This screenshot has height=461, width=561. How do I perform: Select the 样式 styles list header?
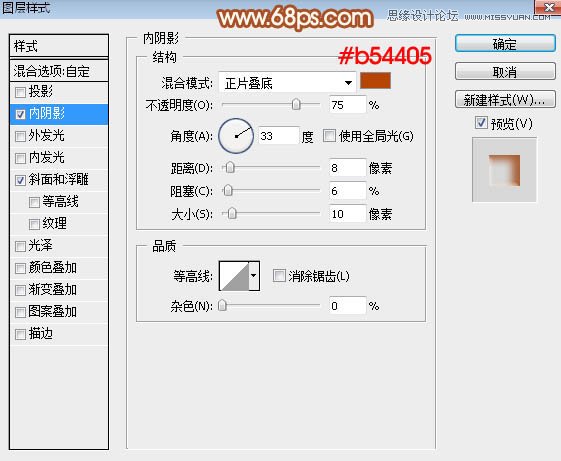pyautogui.click(x=59, y=46)
